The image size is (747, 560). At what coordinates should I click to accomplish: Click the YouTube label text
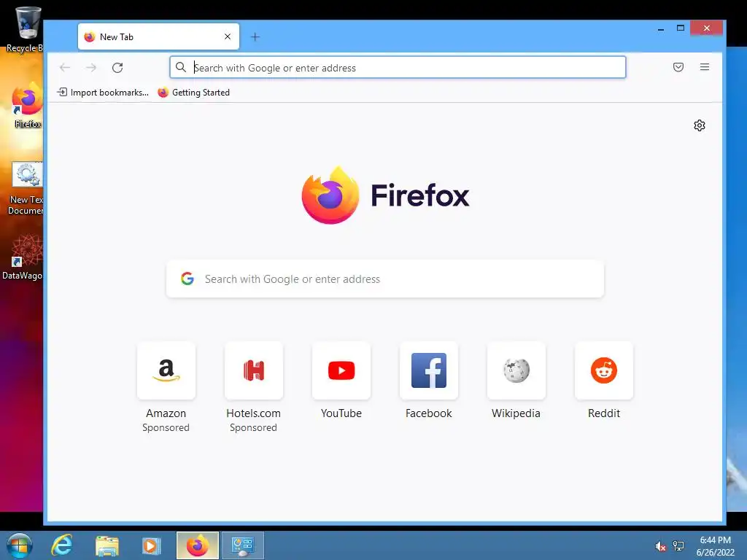tap(341, 413)
